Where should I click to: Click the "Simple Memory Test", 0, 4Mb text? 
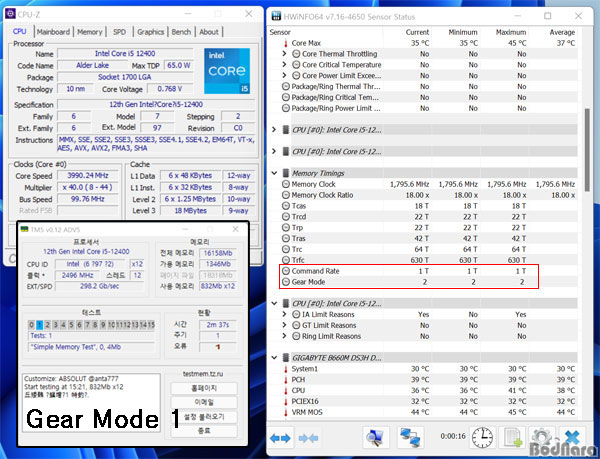[x=76, y=347]
